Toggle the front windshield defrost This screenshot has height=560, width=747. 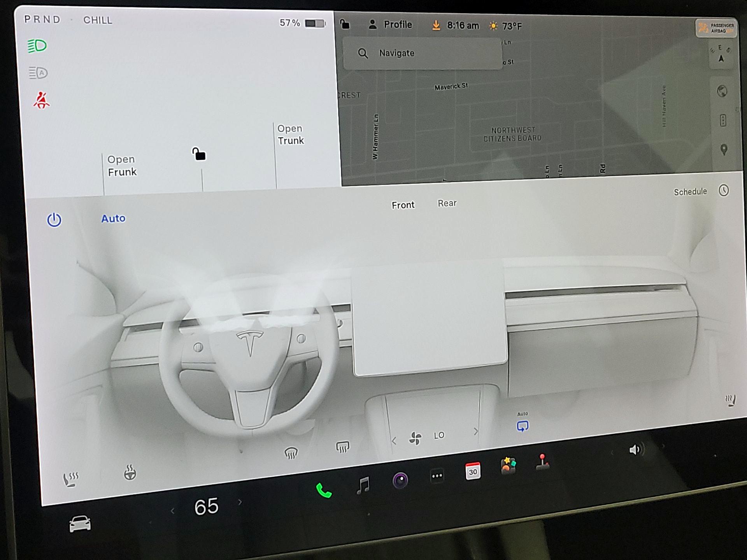point(291,453)
